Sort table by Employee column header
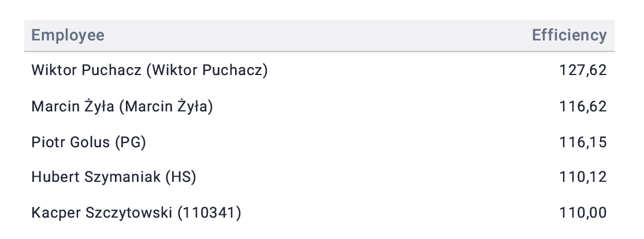This screenshot has width=644, height=239. [x=68, y=35]
